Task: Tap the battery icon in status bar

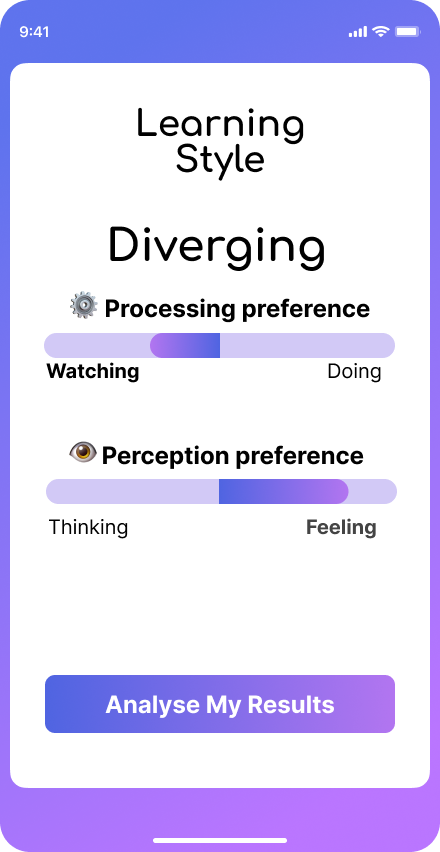Action: click(407, 32)
